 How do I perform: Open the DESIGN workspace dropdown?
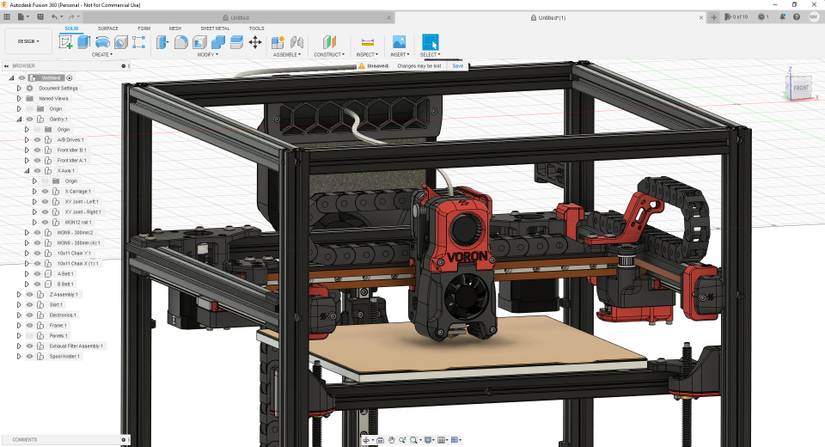pos(28,41)
